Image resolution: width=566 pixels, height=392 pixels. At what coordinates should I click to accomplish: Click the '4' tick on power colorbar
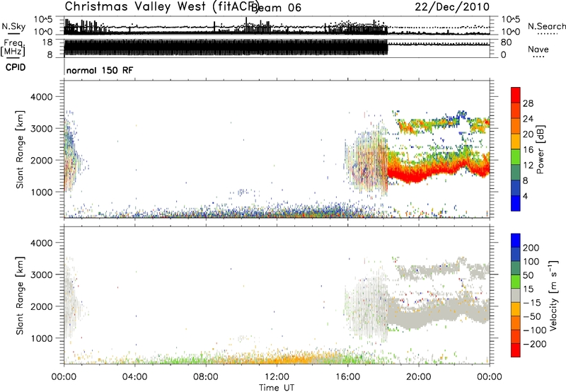tap(525, 196)
